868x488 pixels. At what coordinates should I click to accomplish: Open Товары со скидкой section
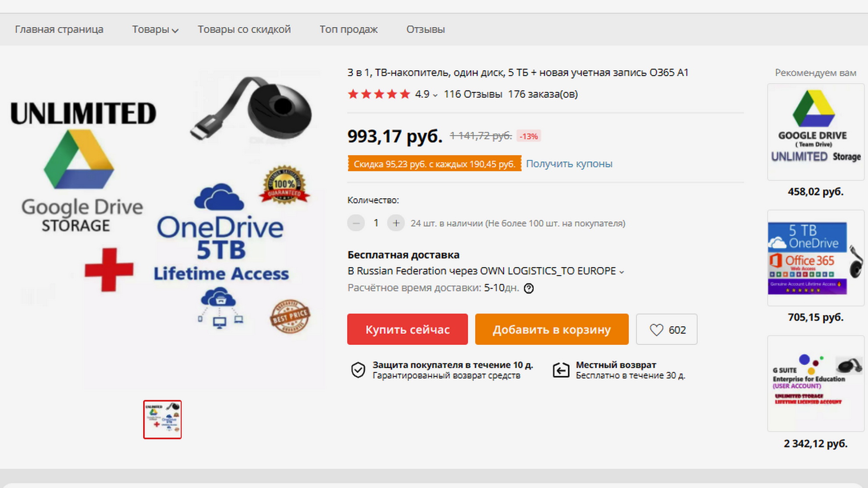click(244, 29)
